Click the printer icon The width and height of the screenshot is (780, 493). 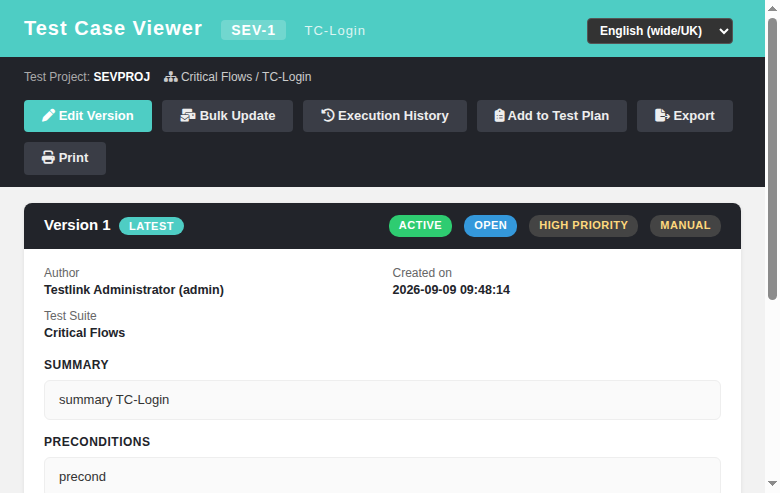tap(48, 158)
